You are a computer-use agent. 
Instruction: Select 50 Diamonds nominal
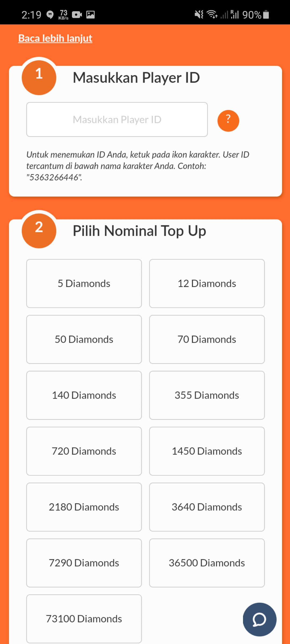84,339
